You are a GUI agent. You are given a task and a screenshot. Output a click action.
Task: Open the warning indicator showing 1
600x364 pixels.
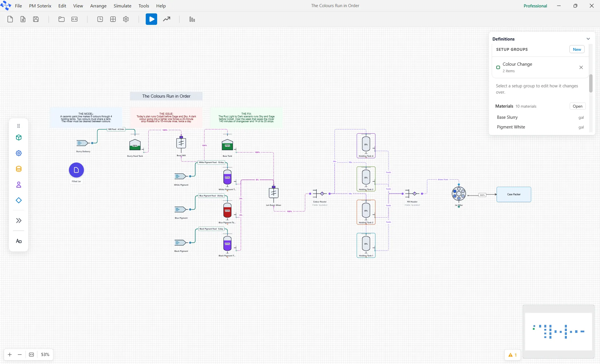point(513,355)
